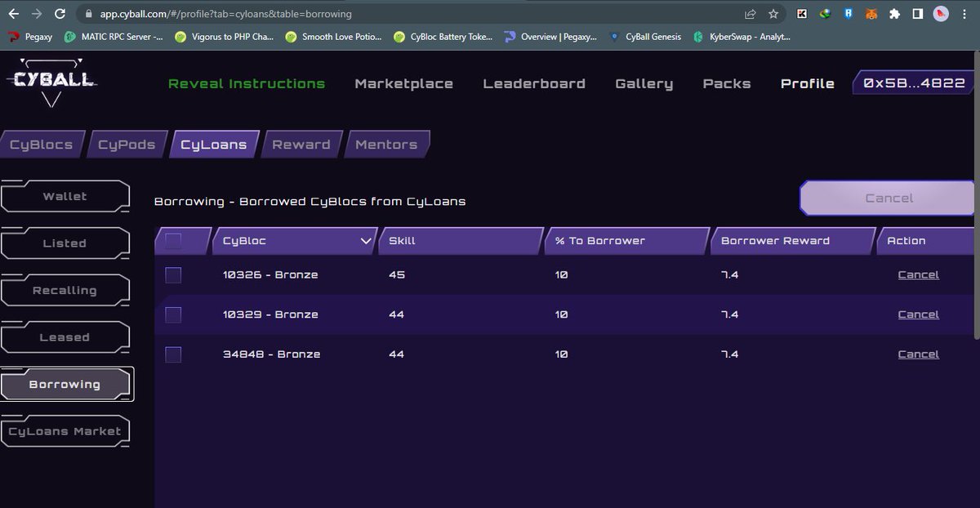Screen dimensions: 980x508
Task: Switch to the CyPods tab
Action: pos(127,145)
